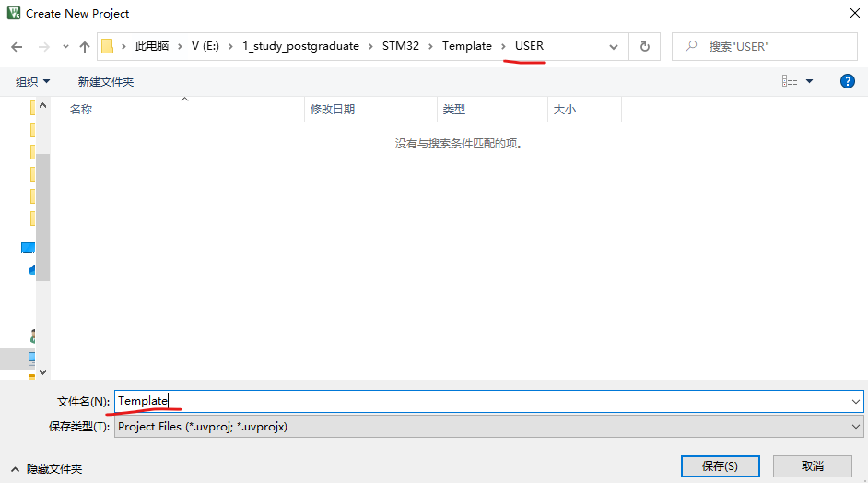868x483 pixels.
Task: Open help with the question icon
Action: coord(848,81)
